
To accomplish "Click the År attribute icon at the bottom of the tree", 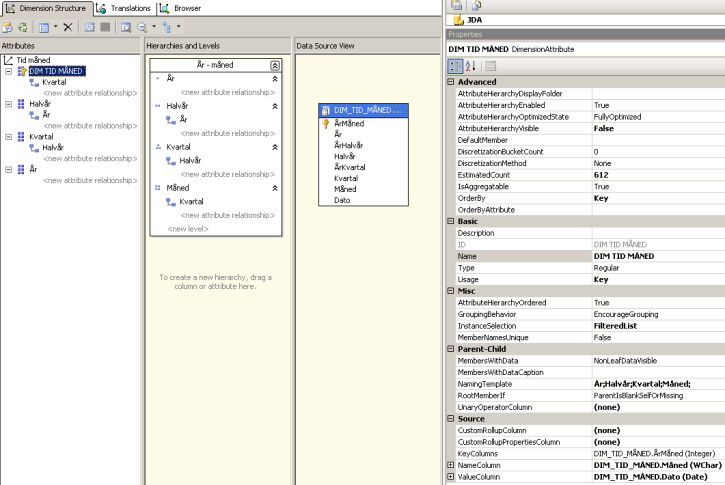I will (21, 169).
